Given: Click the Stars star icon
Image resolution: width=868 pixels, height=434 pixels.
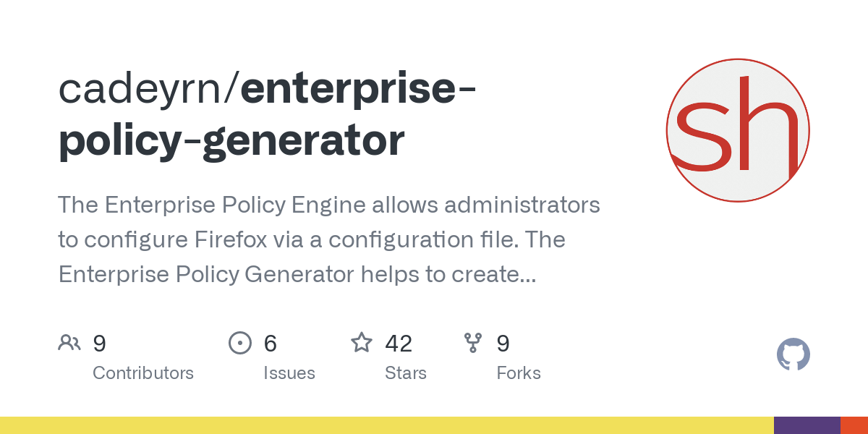Looking at the screenshot, I should click(361, 343).
